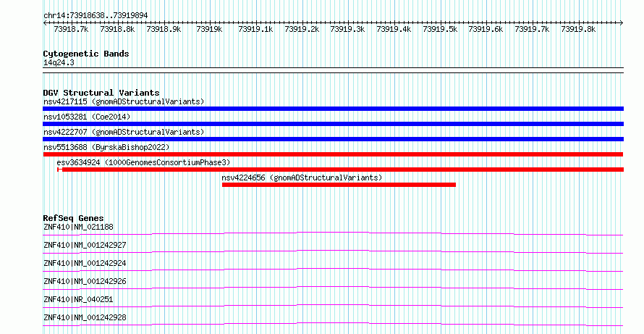Click the chr14:73918638..73919894 coordinate label
Viewport: 644px width, 334px height.
96,16
